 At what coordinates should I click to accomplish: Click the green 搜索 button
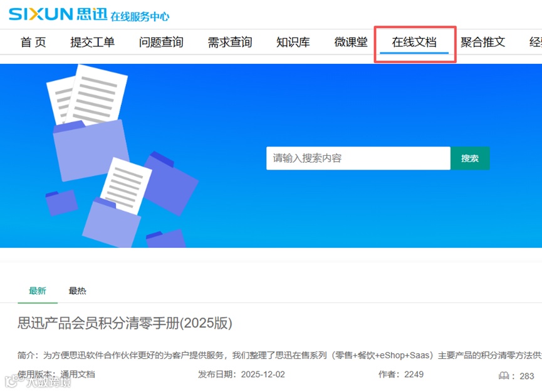click(x=470, y=158)
